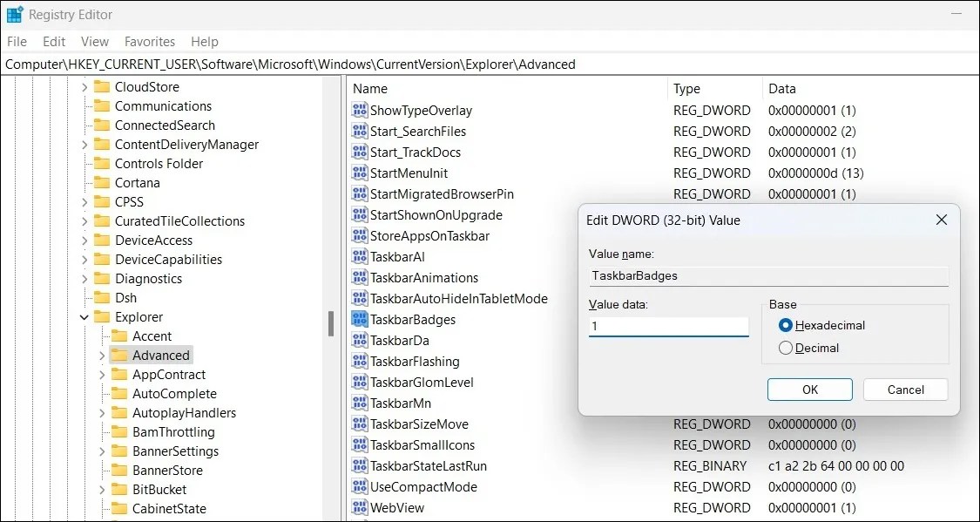This screenshot has width=980, height=522.
Task: Confirm the DWORD edit with OK
Action: 810,390
